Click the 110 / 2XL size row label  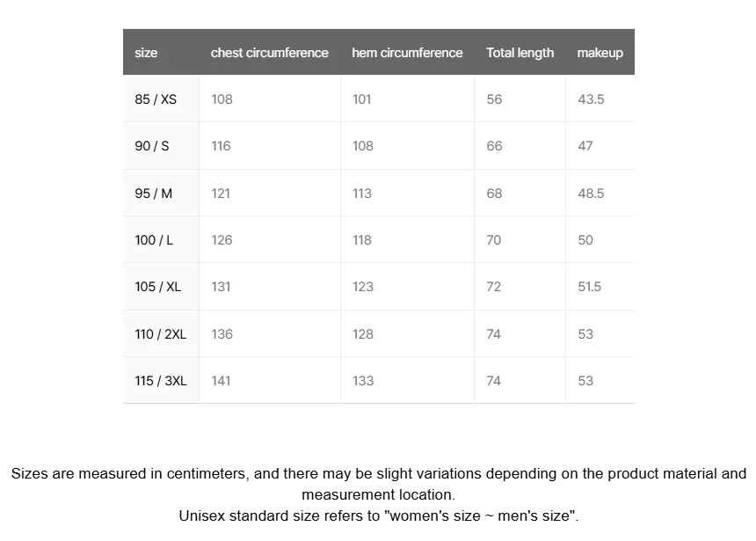[160, 334]
